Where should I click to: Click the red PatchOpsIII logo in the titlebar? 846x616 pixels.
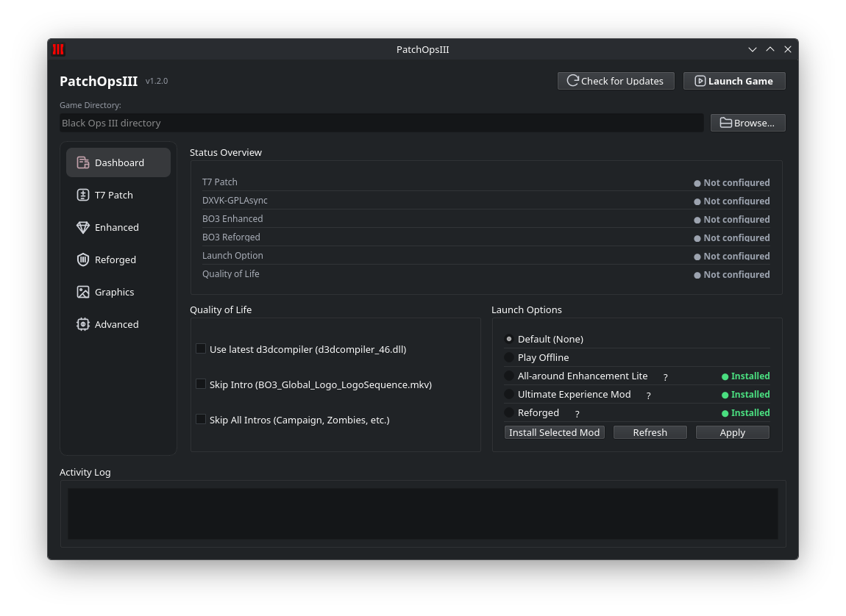tap(57, 49)
